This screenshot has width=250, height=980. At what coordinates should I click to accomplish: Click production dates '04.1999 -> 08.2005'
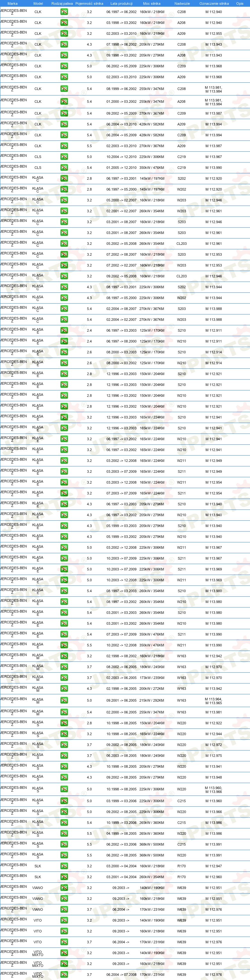(121, 833)
